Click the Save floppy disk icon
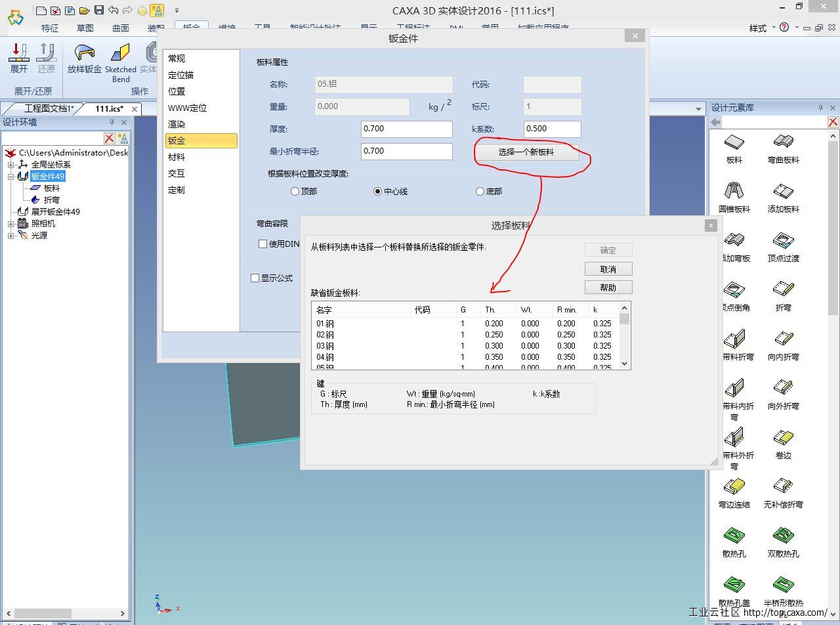The height and width of the screenshot is (625, 840). coord(99,10)
